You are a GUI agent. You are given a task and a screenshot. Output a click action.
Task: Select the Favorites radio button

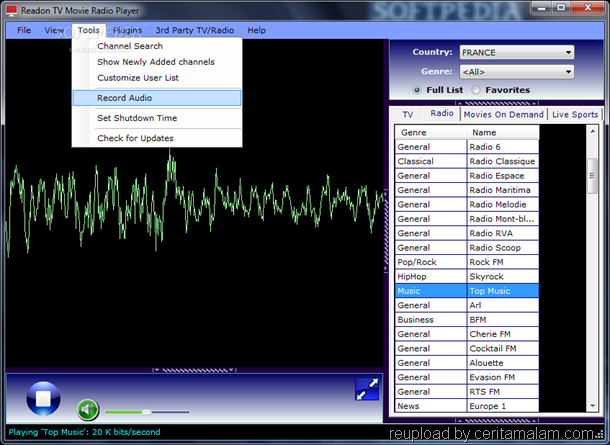[476, 90]
